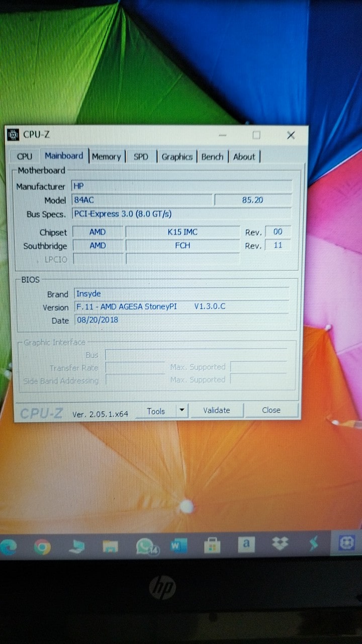
Task: Click the CPU-Z title bar app icon
Action: (14, 134)
